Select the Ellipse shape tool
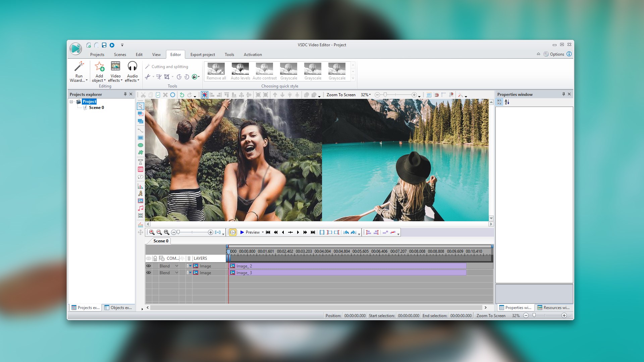Viewport: 644px width, 362px height. point(141,145)
